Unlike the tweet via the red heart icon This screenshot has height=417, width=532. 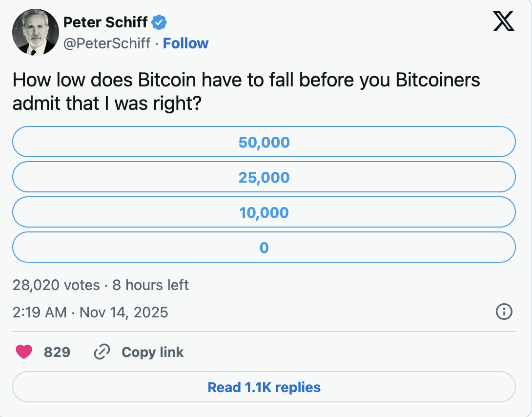coord(23,352)
